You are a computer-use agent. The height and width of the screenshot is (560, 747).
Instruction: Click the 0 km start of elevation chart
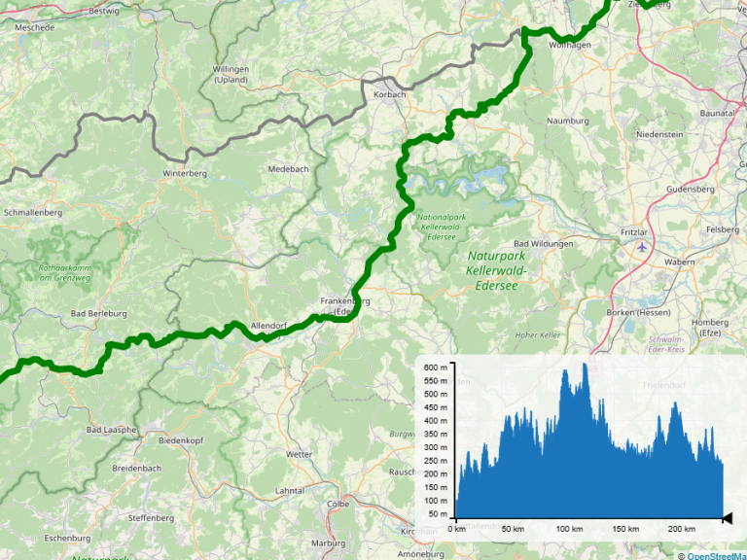[456, 529]
